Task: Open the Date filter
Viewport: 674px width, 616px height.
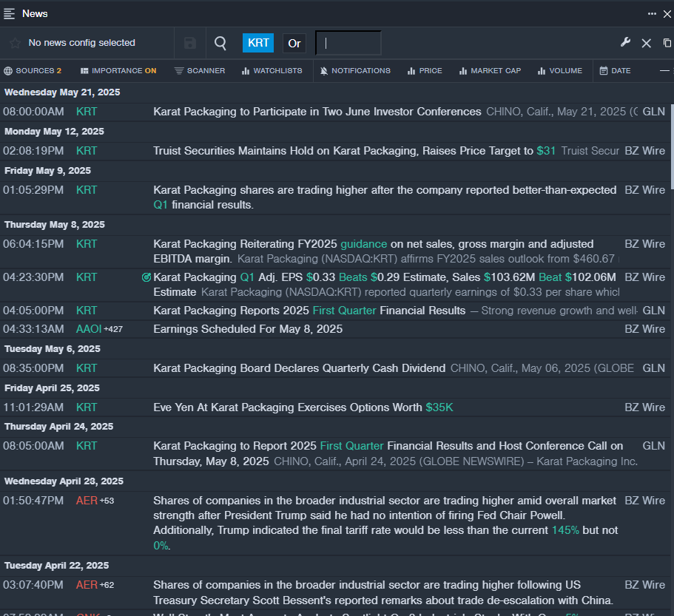Action: (x=615, y=71)
